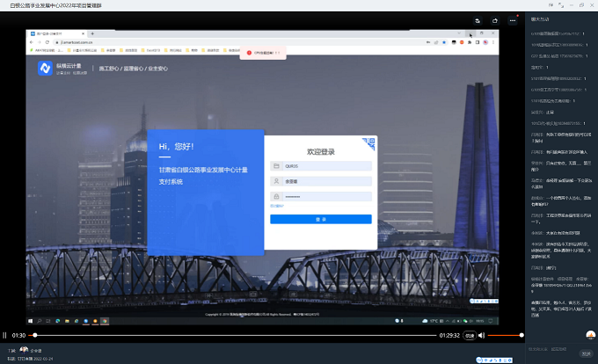Click the chat message input box
Image resolution: width=598 pixels, height=364 pixels.
click(550, 350)
